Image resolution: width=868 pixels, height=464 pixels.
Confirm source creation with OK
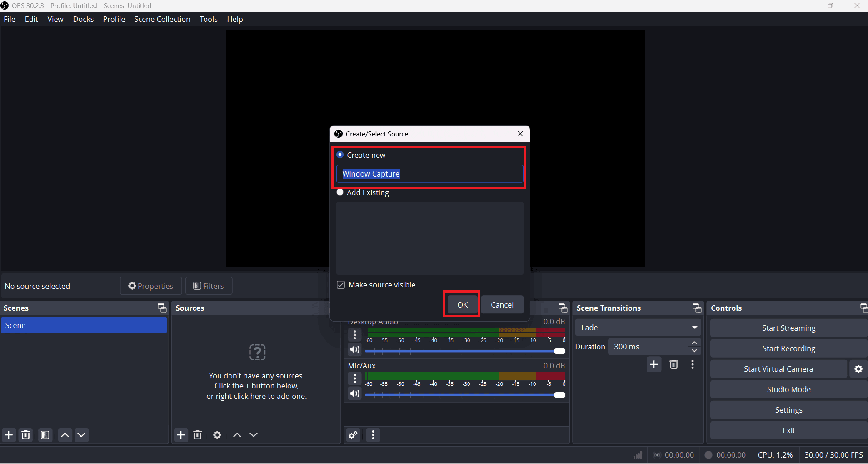coord(462,305)
